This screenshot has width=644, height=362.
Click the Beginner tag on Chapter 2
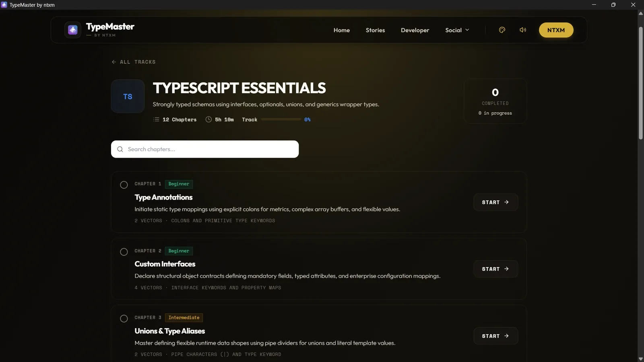point(179,251)
